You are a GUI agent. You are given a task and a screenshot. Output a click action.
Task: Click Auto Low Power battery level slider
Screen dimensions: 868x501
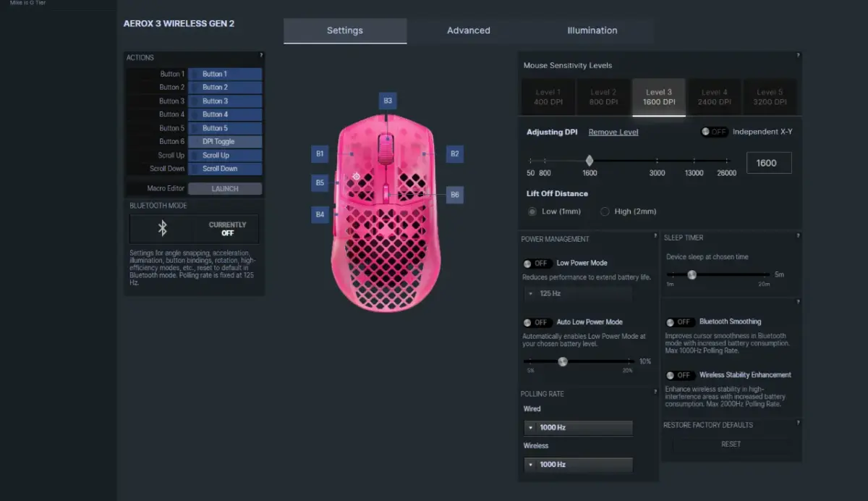pos(563,361)
